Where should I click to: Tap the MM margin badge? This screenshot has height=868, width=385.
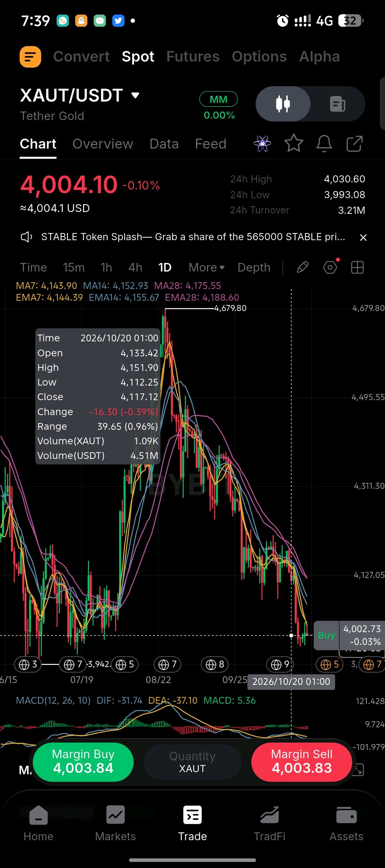(219, 99)
